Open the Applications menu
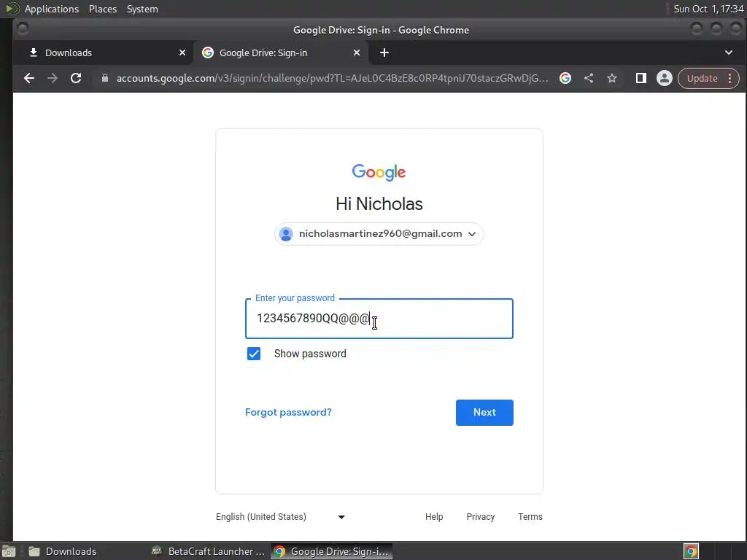Screen dimensions: 747x560 click(52, 9)
